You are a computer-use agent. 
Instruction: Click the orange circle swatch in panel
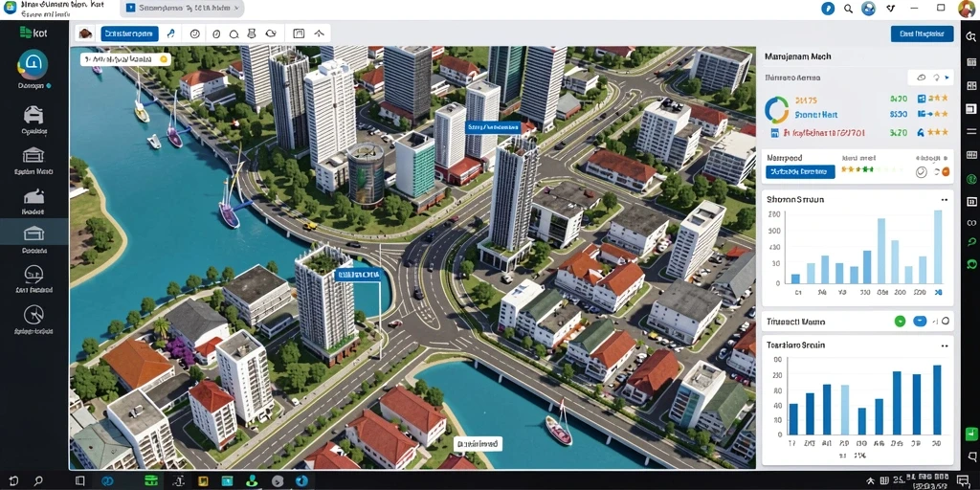(945, 172)
